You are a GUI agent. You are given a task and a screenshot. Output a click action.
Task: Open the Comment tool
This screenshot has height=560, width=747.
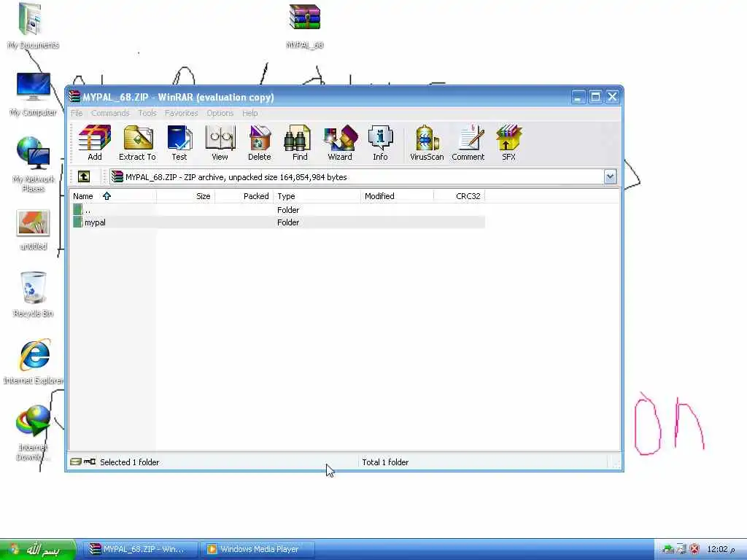click(x=468, y=142)
